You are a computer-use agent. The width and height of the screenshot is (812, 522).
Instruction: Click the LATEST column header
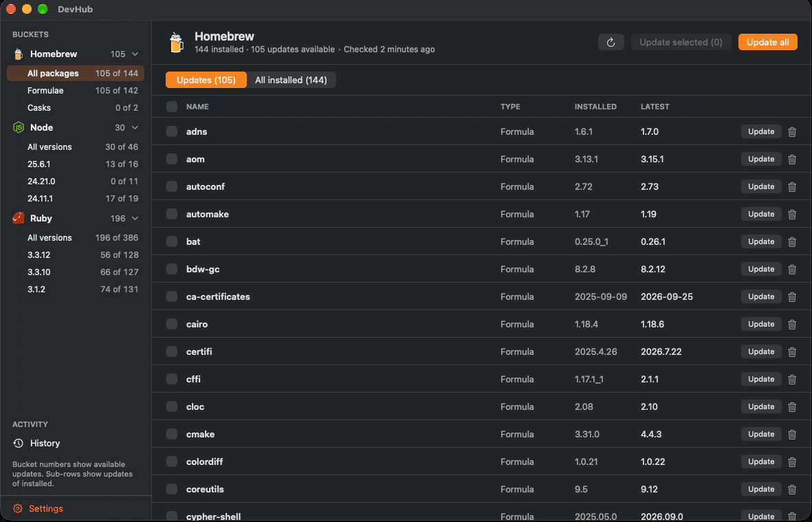point(655,107)
